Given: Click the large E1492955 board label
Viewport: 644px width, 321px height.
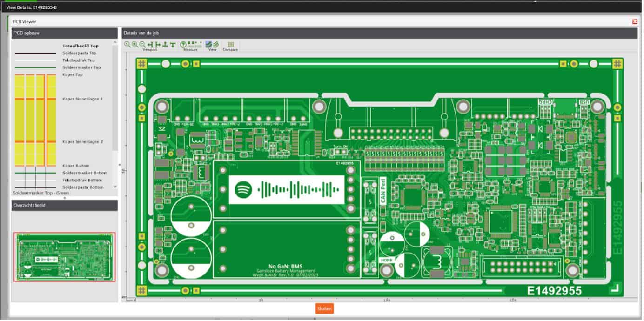Looking at the screenshot, I should coord(554,291).
